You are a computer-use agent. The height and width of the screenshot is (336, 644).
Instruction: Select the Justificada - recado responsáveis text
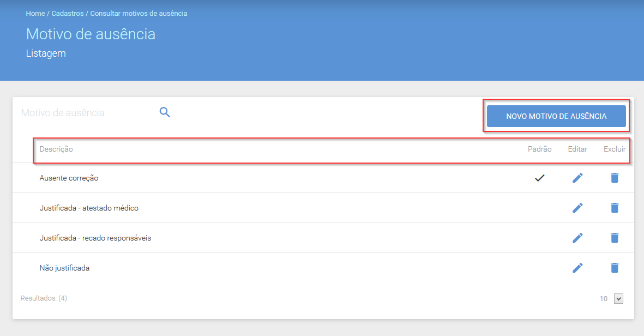pos(95,238)
